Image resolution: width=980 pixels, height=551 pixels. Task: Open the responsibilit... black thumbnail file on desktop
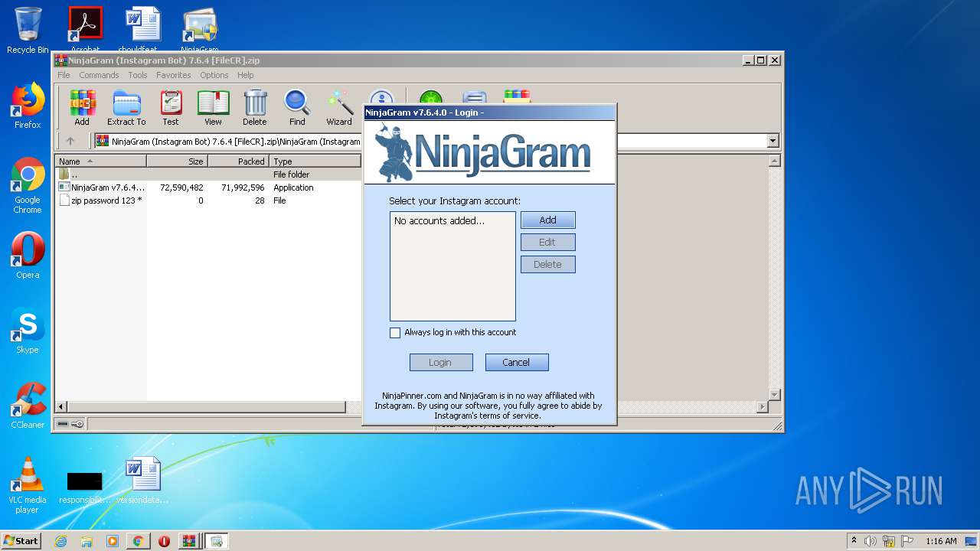84,487
